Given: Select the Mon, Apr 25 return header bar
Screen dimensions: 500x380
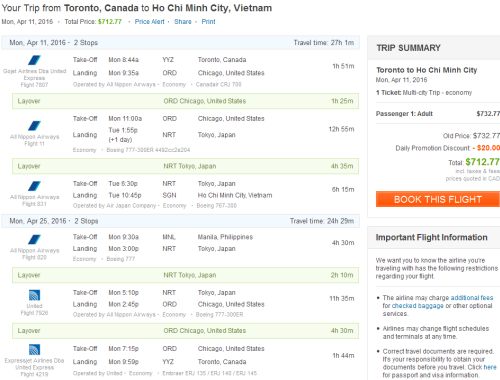Looking at the screenshot, I should [180, 221].
